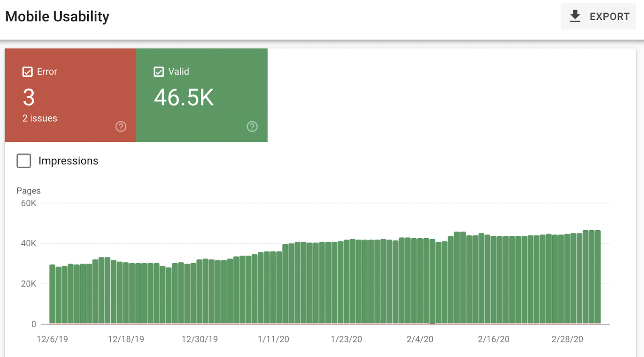Screen dimensions: 644x357
Task: Click the download arrow icon beside Export
Action: [575, 16]
